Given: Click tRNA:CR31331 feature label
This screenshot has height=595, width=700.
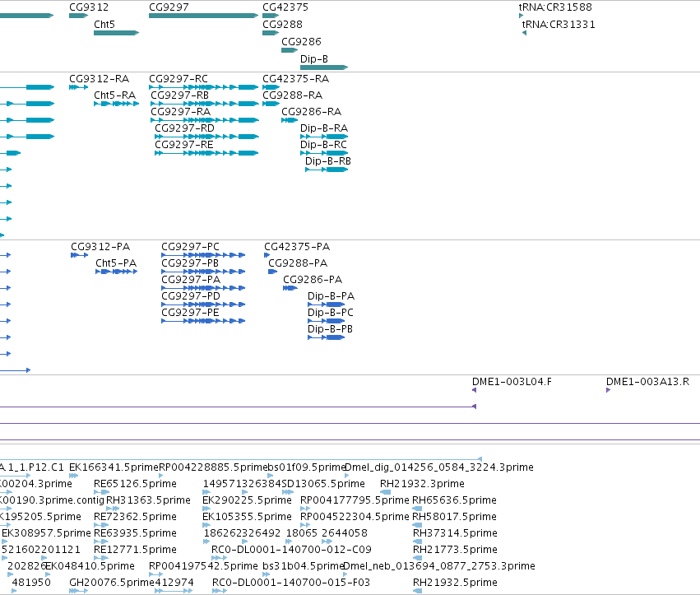Looking at the screenshot, I should 559,24.
